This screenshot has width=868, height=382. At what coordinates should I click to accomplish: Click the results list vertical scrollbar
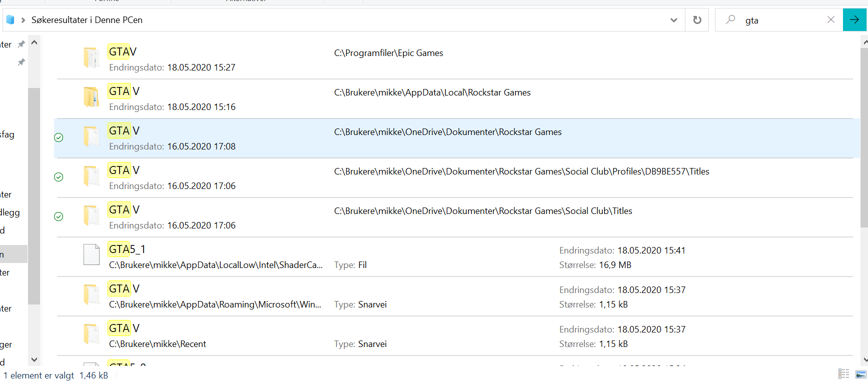click(864, 135)
